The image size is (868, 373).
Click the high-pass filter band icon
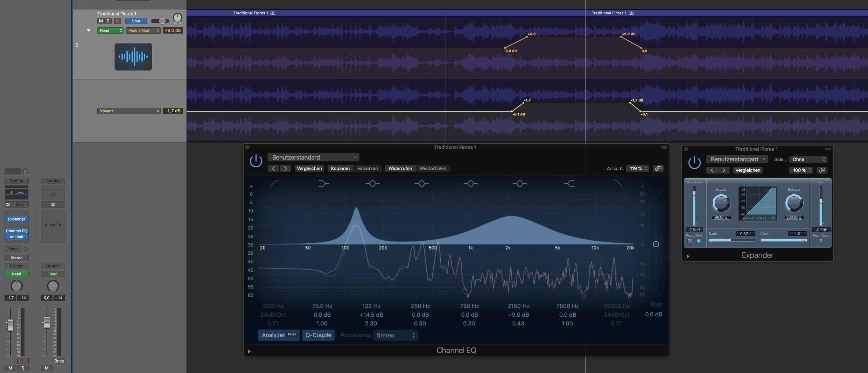274,183
